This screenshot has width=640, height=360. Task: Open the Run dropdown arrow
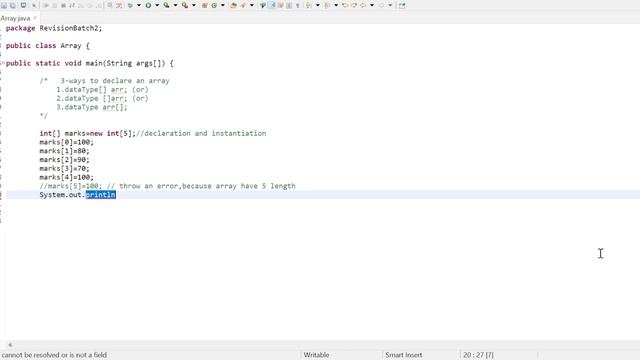click(157, 5)
